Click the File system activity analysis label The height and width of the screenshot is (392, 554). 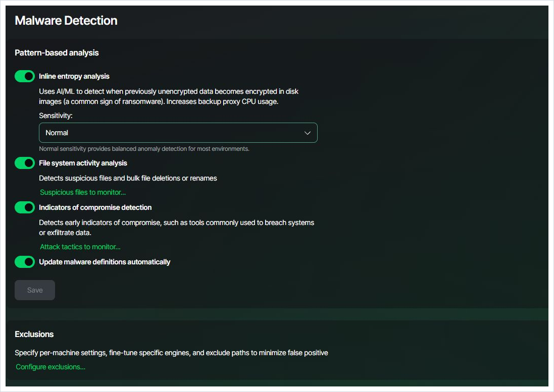(83, 163)
